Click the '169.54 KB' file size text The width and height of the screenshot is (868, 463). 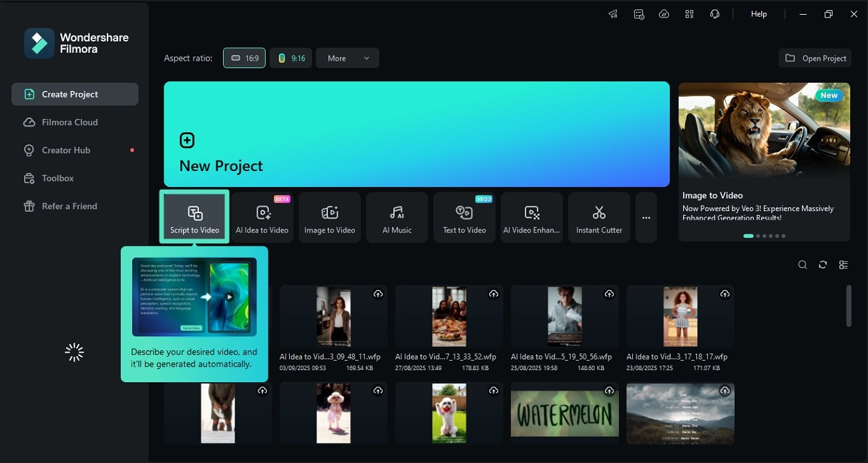[x=361, y=367]
